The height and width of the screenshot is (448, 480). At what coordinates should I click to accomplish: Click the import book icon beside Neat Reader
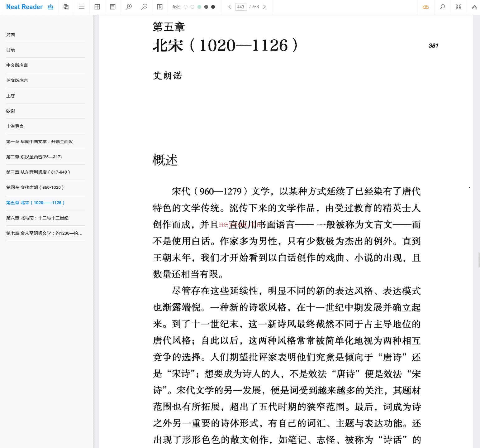50,7
